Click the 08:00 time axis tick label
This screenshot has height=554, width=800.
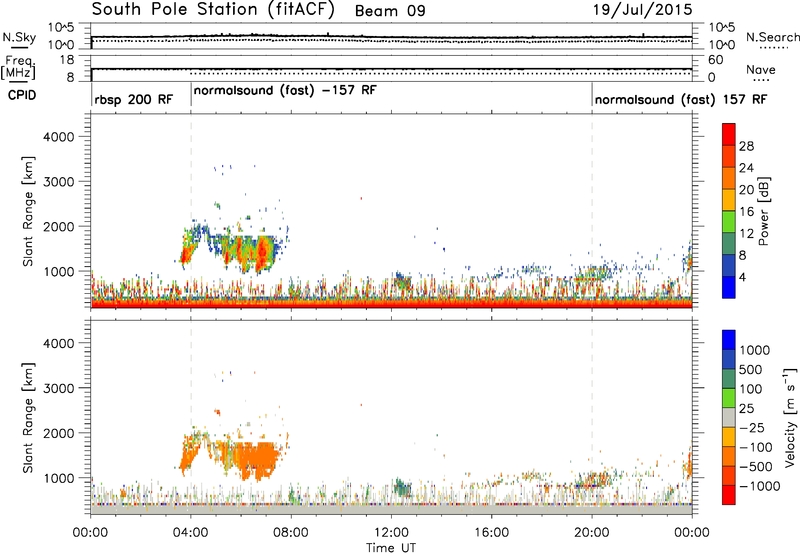coord(291,533)
